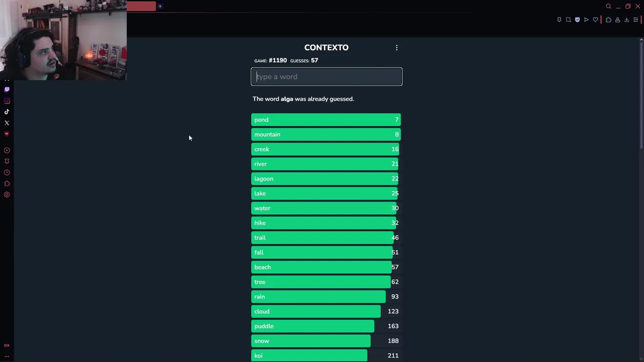Screen dimensions: 644x362
Task: Open the profile account icon in toolbar
Action: pos(617,20)
